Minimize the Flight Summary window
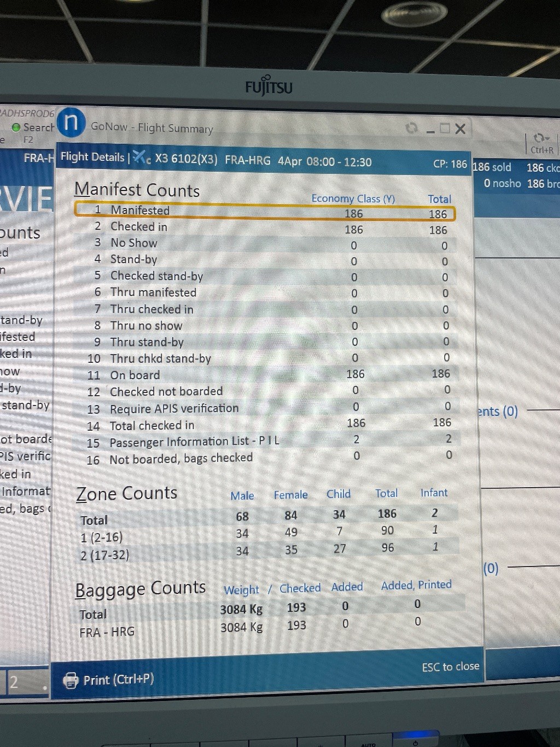 (430, 130)
